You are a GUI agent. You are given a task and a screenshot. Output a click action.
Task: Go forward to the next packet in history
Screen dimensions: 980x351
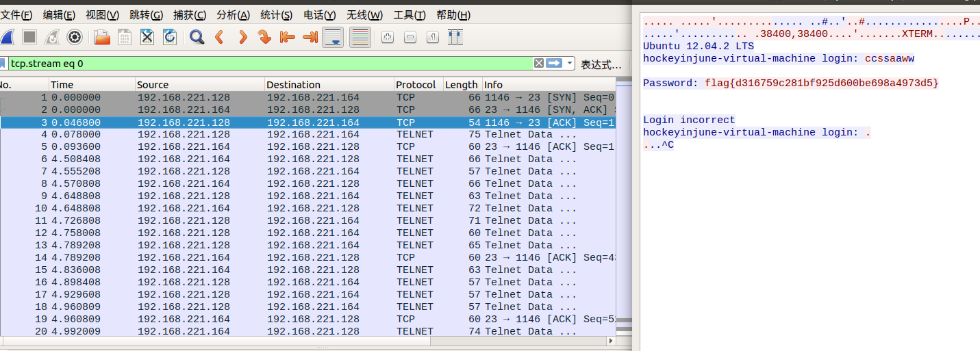point(242,37)
